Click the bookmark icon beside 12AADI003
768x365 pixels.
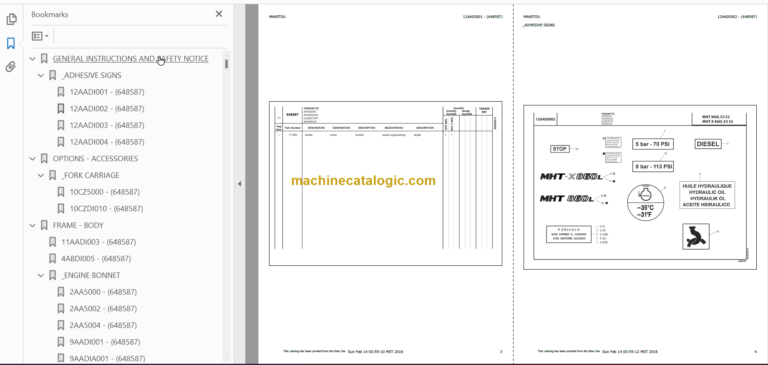pyautogui.click(x=61, y=125)
